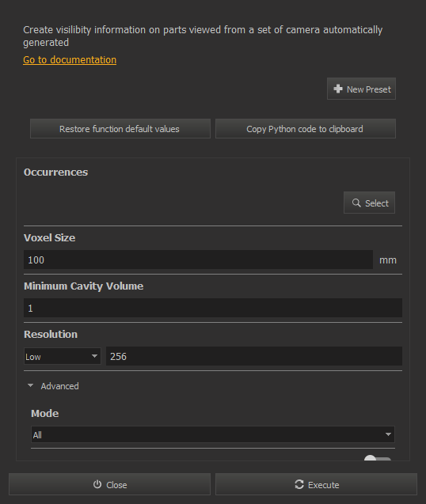The width and height of the screenshot is (426, 504).
Task: Click the Voxel Size input field
Action: [198, 260]
